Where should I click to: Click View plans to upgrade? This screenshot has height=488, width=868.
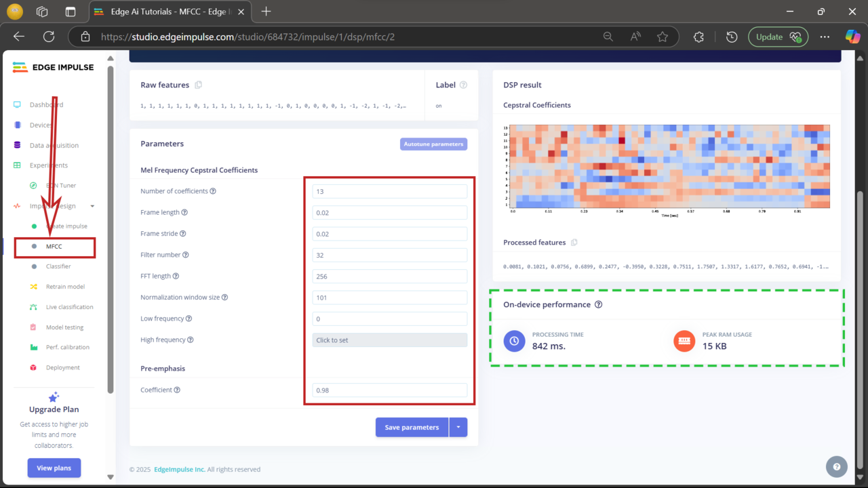54,468
